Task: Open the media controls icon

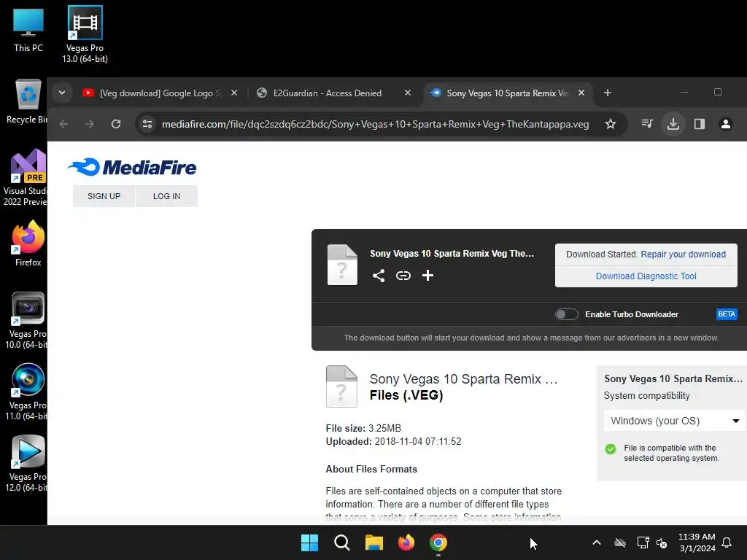Action: [647, 124]
